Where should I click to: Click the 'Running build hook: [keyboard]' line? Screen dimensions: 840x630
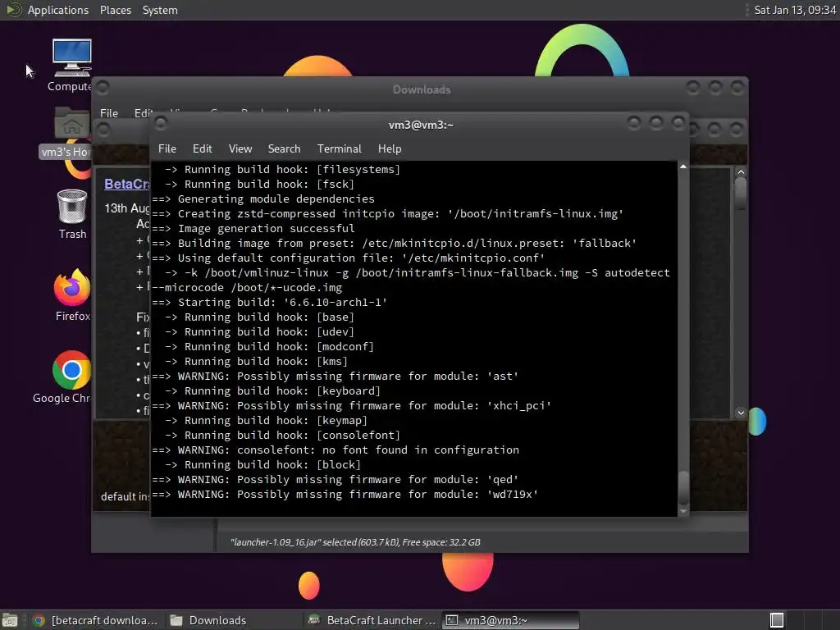272,391
